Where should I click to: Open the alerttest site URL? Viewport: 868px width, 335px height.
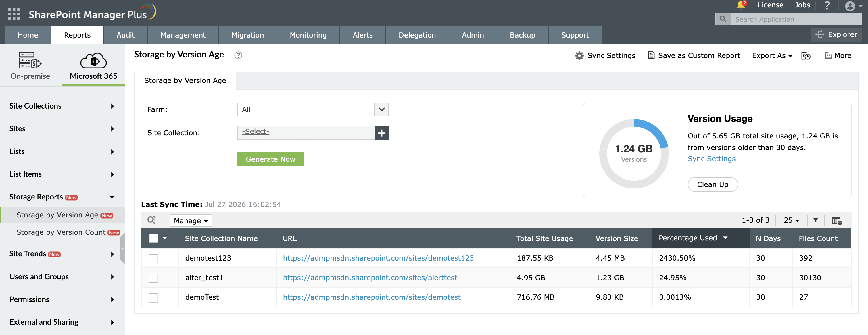(x=370, y=278)
